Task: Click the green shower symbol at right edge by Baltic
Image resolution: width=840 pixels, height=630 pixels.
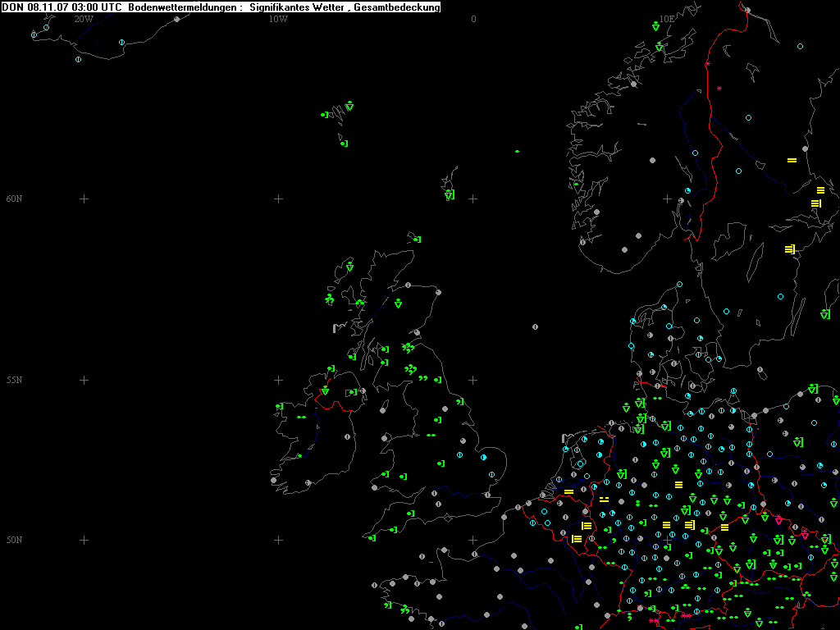Action: (824, 314)
